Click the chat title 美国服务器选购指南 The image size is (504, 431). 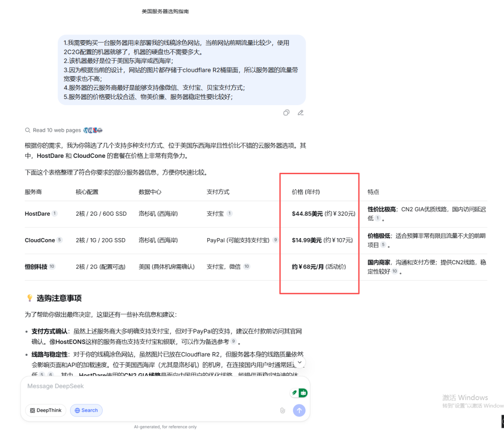[x=165, y=11]
